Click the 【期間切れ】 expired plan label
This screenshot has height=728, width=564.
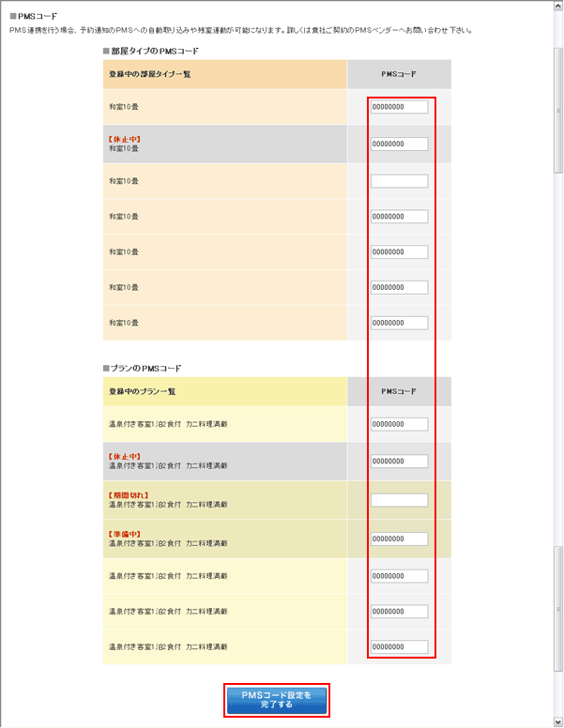(x=128, y=494)
